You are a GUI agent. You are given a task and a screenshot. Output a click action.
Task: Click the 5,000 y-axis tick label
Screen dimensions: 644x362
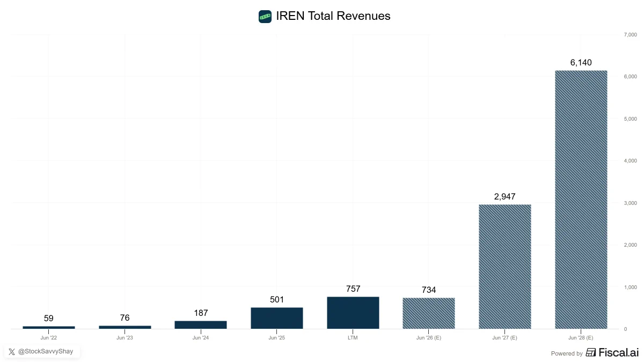(x=630, y=119)
